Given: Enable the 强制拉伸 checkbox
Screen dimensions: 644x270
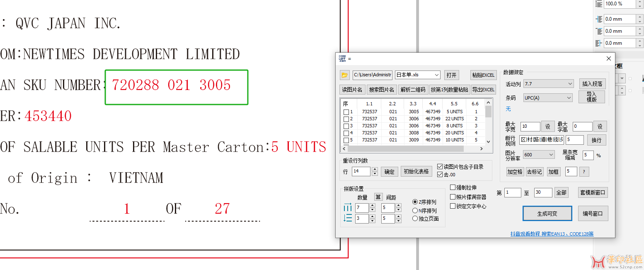Looking at the screenshot, I should [x=453, y=187].
